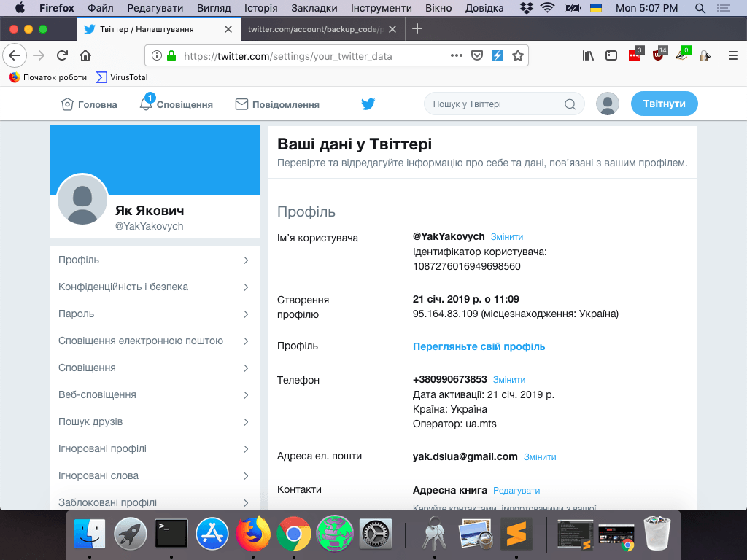The image size is (747, 560).
Task: Open a new Firefox tab with plus icon
Action: click(417, 29)
